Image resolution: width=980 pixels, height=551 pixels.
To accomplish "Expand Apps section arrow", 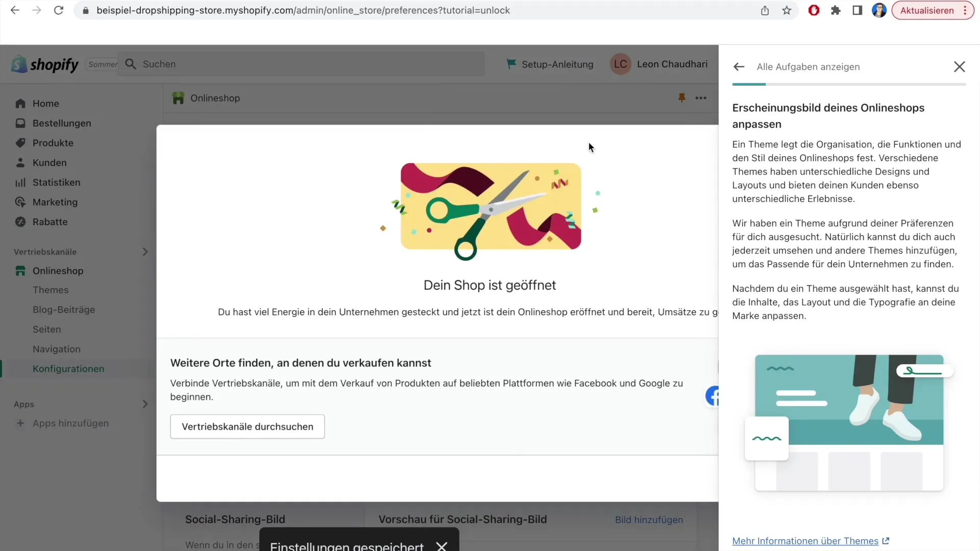I will click(145, 405).
